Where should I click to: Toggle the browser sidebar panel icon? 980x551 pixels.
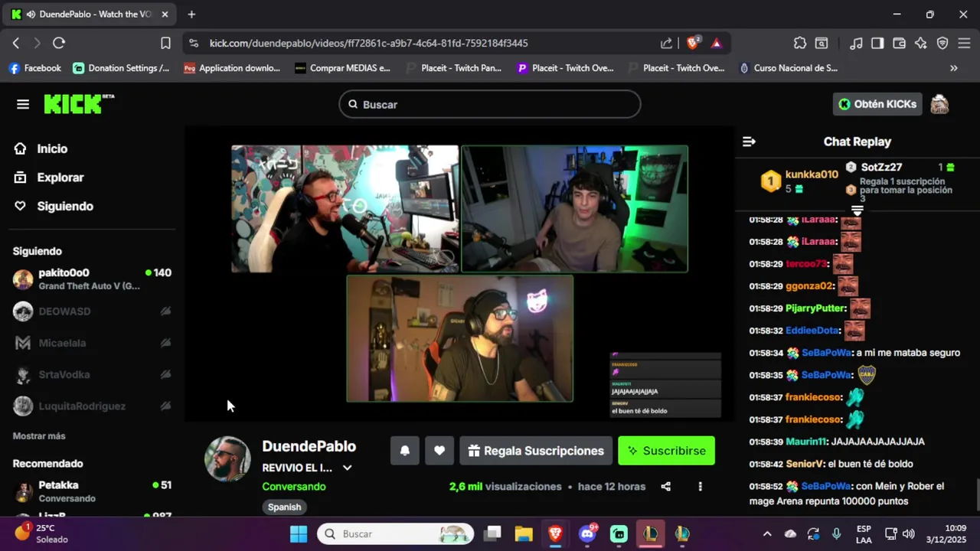pos(877,43)
